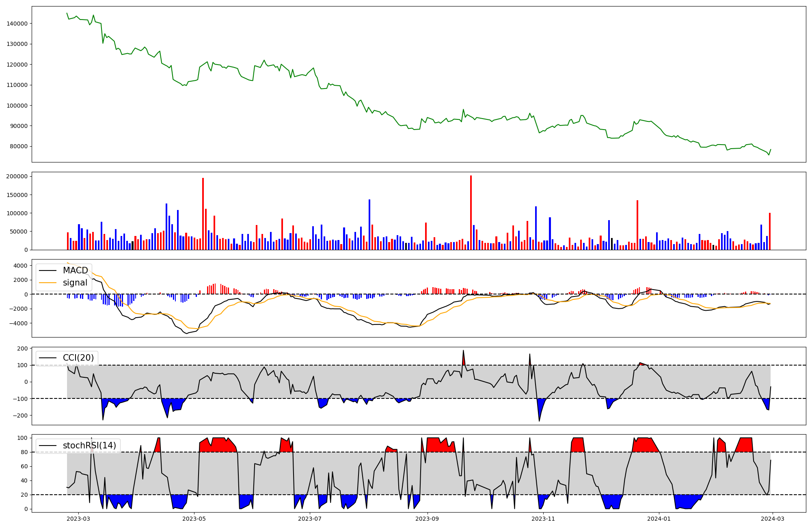Click the -200 CCI axis tick label
This screenshot has height=528, width=812.
click(20, 415)
